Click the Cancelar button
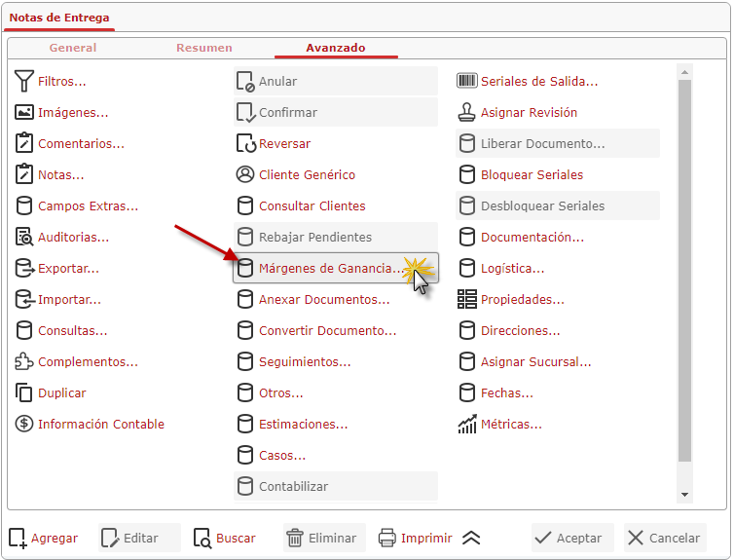Viewport: 734px width, 560px height. coord(665,538)
